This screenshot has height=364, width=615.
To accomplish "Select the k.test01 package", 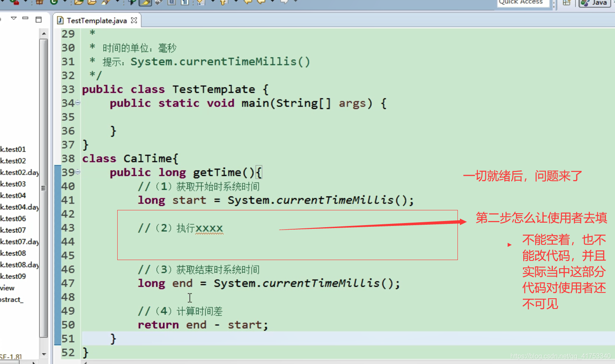I will pos(13,149).
